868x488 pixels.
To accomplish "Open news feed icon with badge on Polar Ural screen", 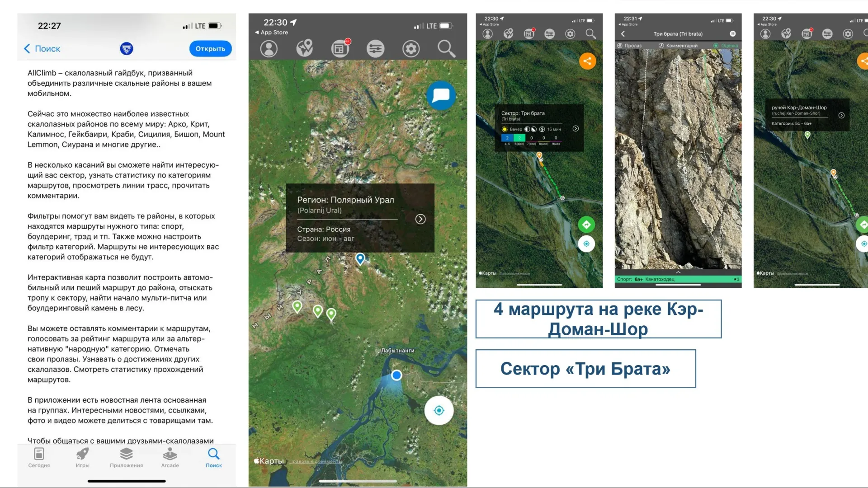I will point(340,48).
